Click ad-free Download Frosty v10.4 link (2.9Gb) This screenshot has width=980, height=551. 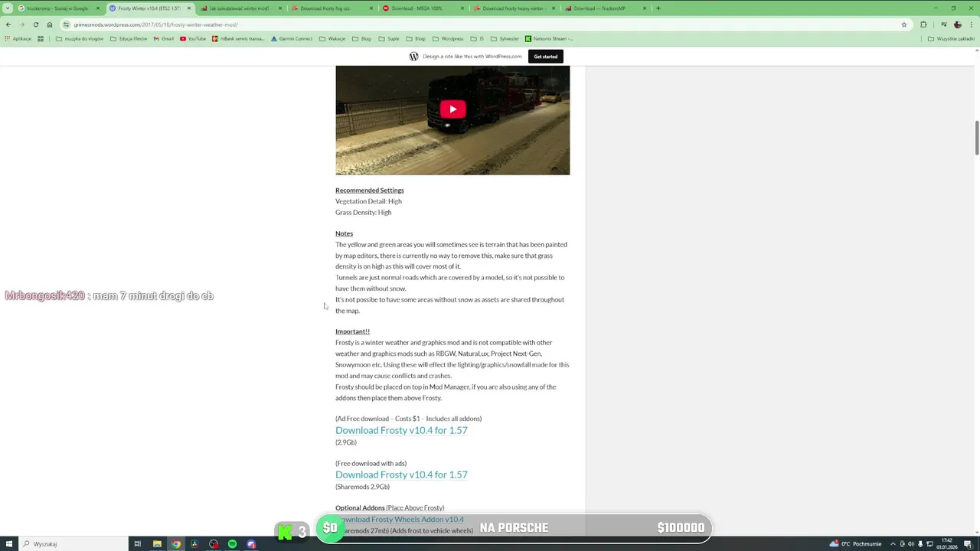pos(401,430)
